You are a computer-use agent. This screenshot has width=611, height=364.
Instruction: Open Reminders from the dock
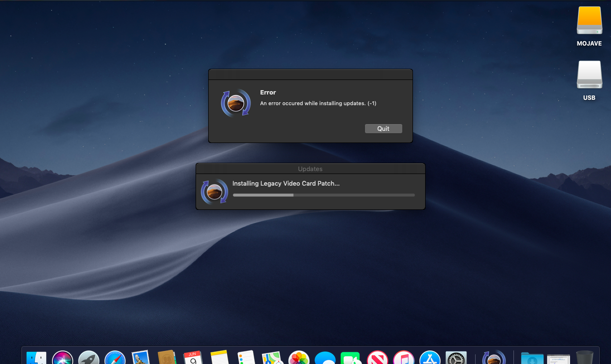coord(246,358)
